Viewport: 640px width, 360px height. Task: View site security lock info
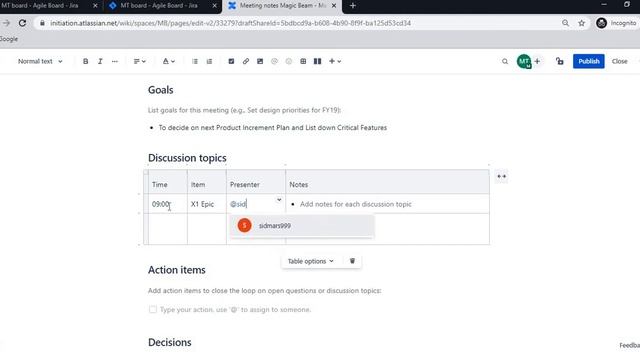point(42,23)
